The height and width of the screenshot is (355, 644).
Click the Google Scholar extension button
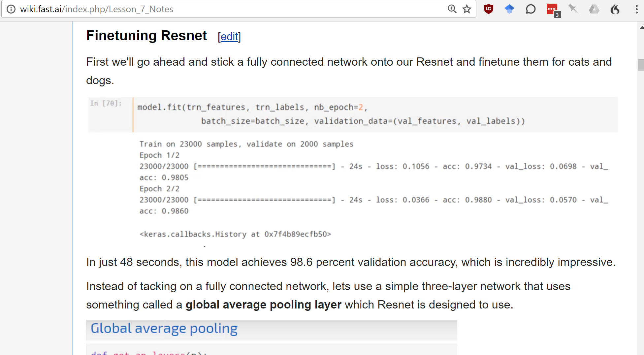[x=509, y=9]
